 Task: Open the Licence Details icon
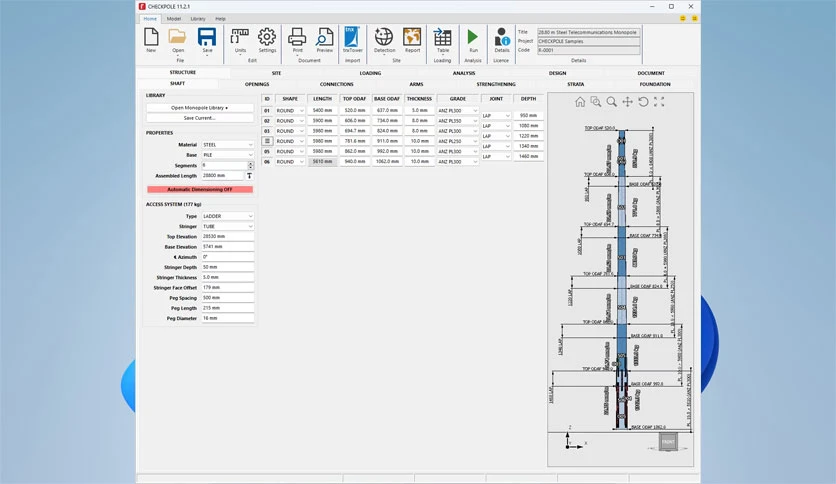point(502,40)
